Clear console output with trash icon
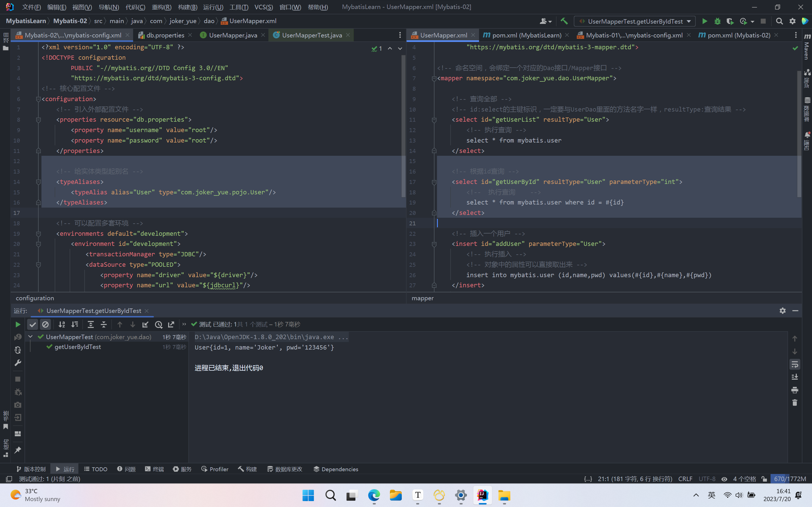The width and height of the screenshot is (812, 507). (794, 403)
